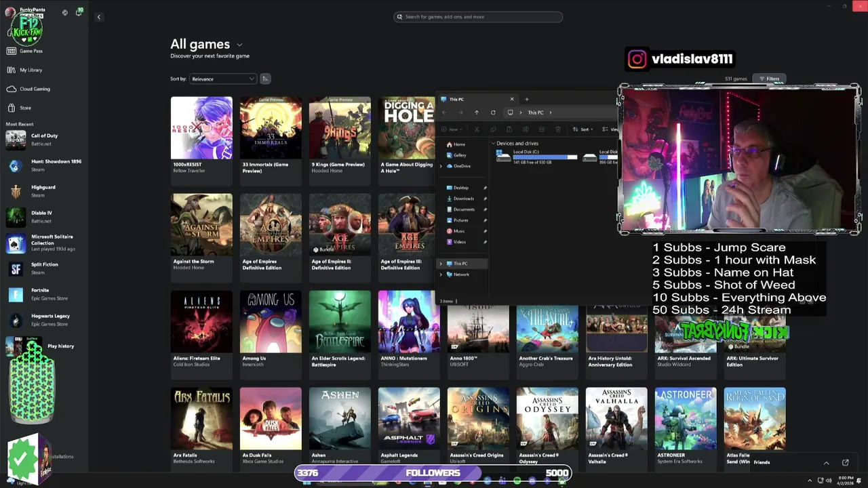Open Local Disk (C:) drive
This screenshot has height=488, width=868.
click(536, 157)
